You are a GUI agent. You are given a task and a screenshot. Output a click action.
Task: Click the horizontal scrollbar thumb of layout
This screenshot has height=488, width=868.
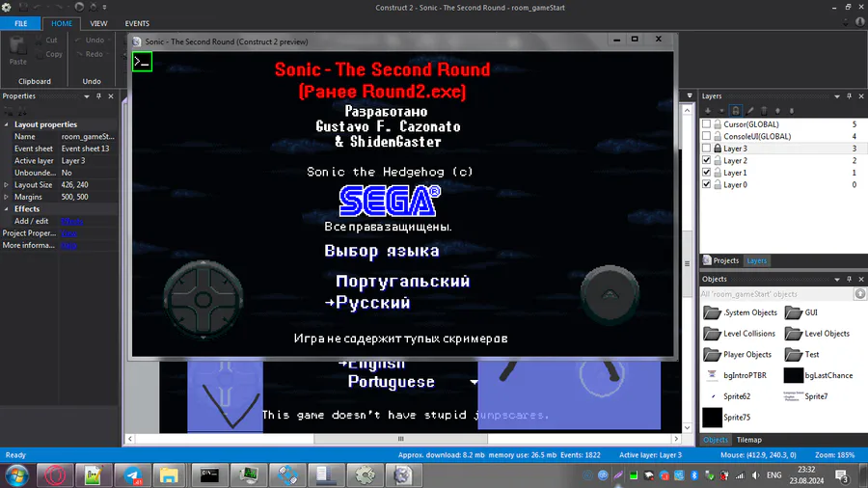click(401, 439)
